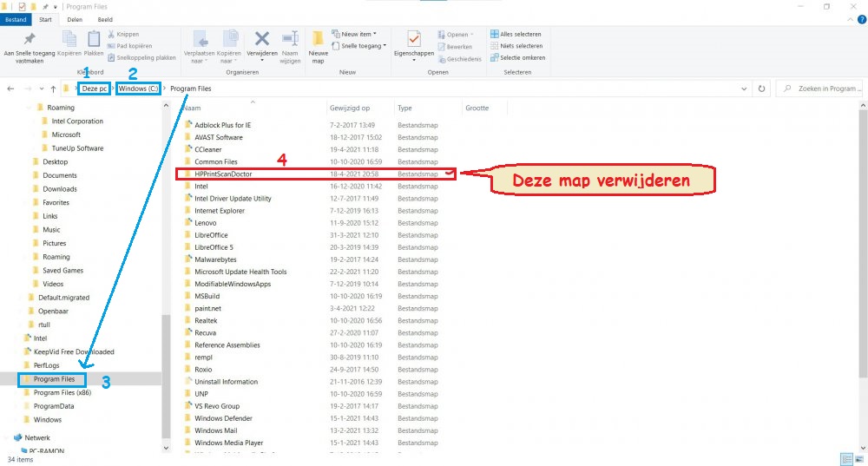
Task: Select the Malwarebytes folder
Action: point(215,259)
